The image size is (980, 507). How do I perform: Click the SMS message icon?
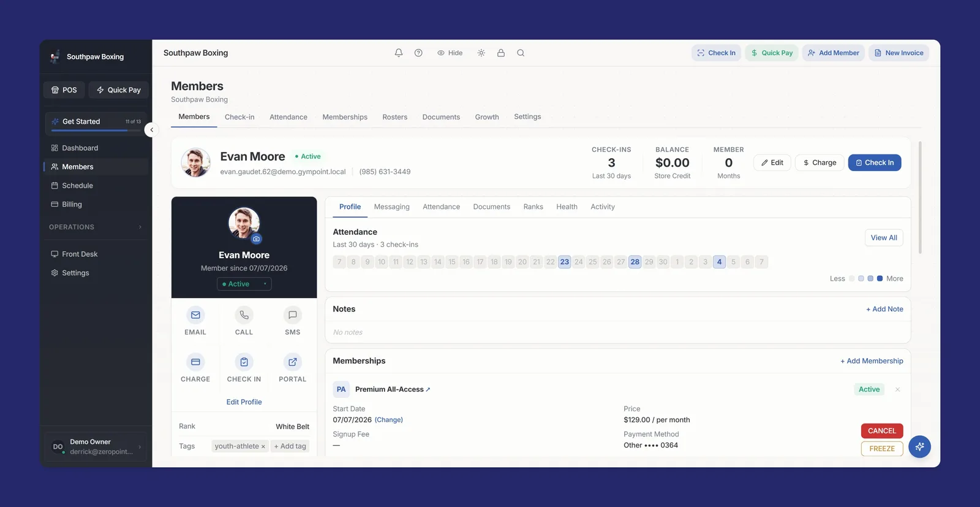(293, 315)
